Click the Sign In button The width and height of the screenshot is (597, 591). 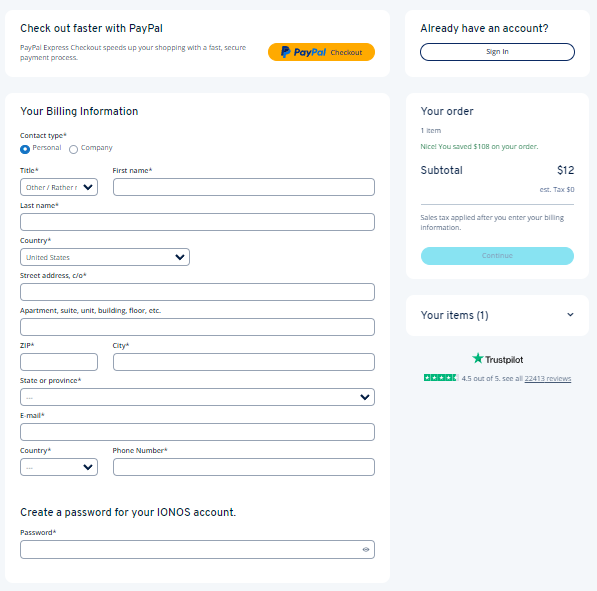click(x=497, y=52)
